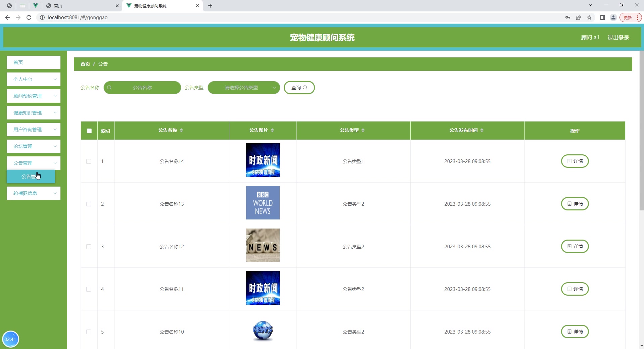Click the blue timer widget at bottom left
The image size is (644, 349).
[11, 339]
